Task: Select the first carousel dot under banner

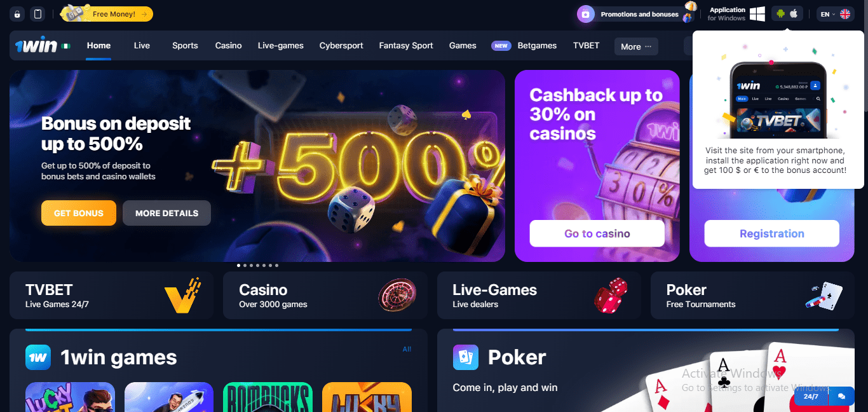Action: pos(238,265)
